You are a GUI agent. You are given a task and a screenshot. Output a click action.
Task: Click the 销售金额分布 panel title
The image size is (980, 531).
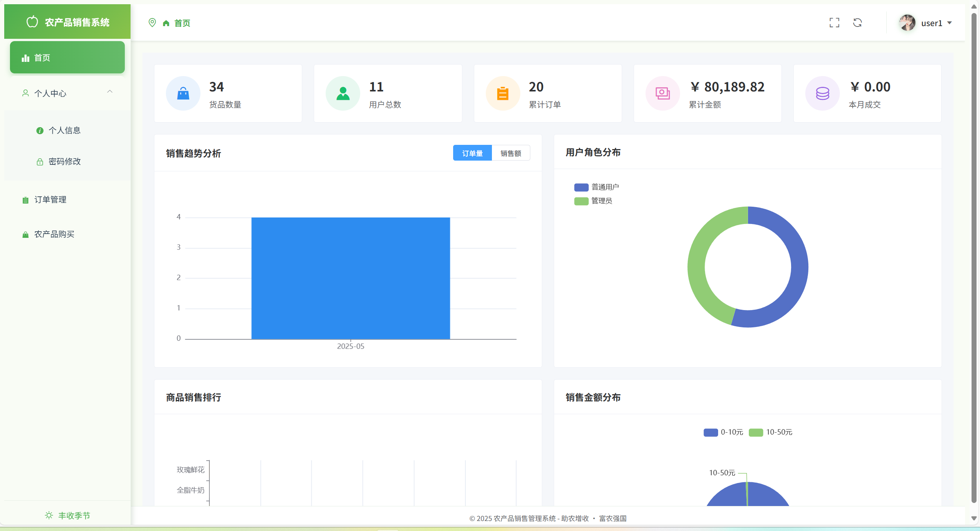coord(593,397)
